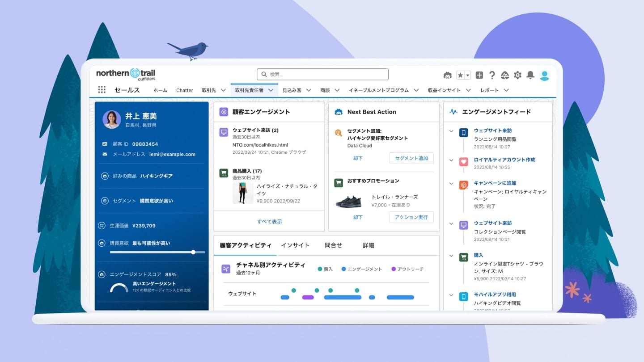Expand the 取引先 menu dropdown arrow
Screen dimensions: 644x362
click(223, 90)
